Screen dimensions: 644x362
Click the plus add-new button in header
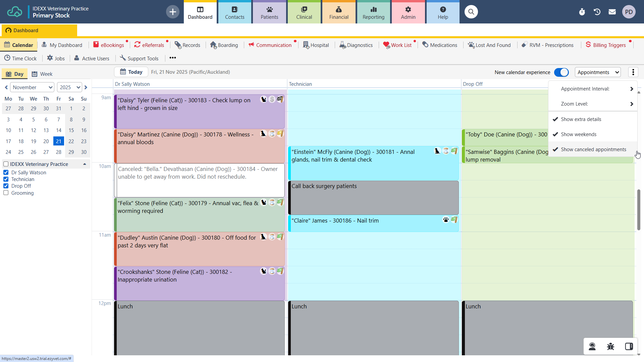pos(173,12)
